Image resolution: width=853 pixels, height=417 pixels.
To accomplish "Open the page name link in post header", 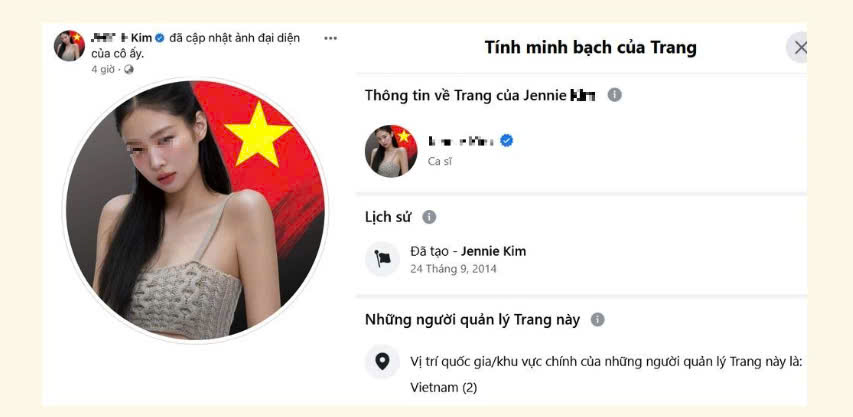I will tap(121, 38).
